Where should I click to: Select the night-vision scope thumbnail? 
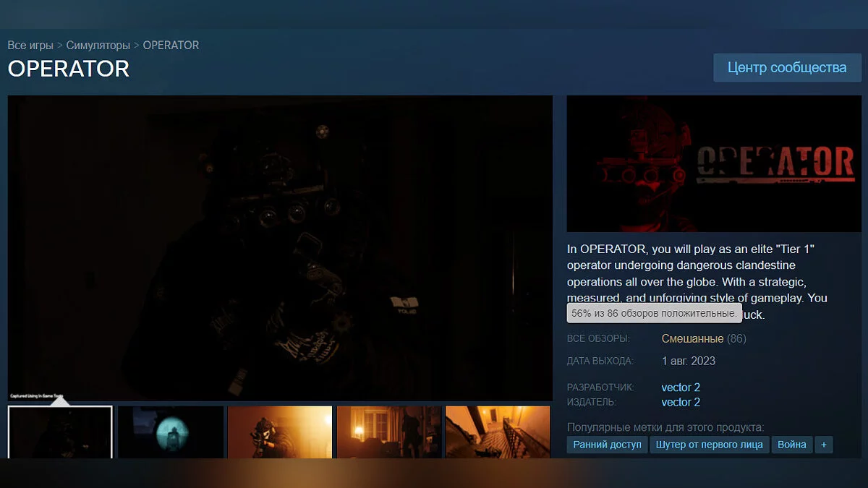click(x=170, y=432)
